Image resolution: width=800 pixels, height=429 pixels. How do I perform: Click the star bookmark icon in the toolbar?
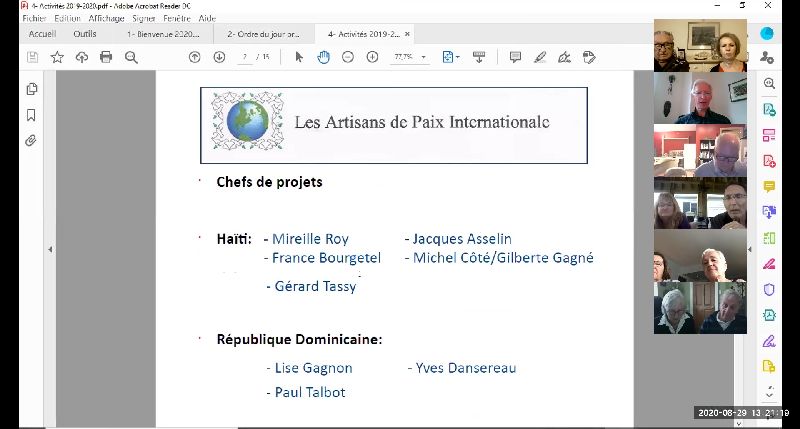tap(57, 57)
